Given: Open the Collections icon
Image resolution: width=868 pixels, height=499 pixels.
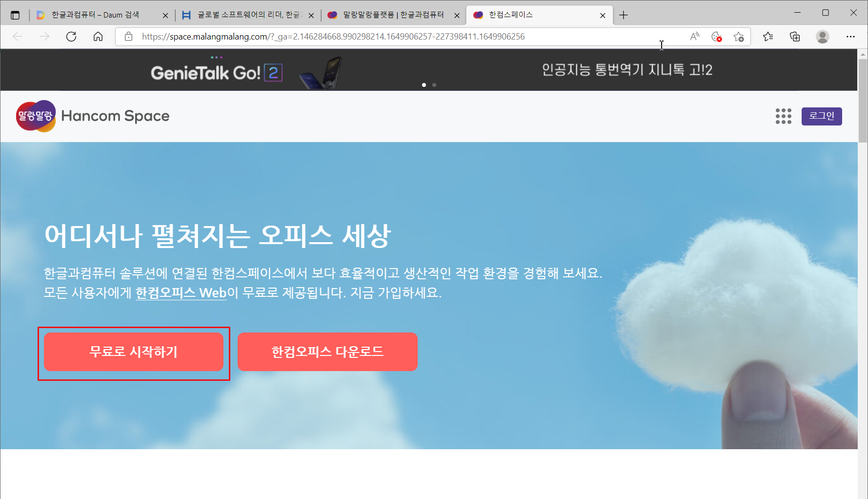Looking at the screenshot, I should point(795,37).
